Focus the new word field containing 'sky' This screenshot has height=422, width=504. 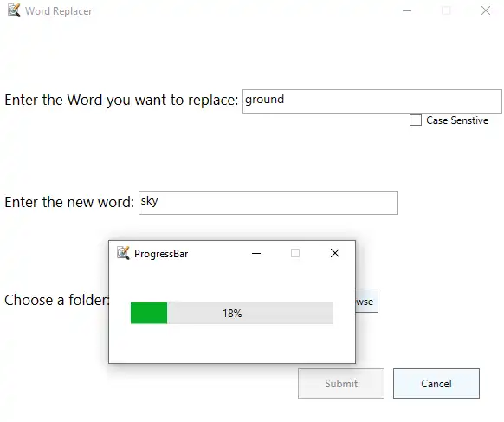[268, 203]
